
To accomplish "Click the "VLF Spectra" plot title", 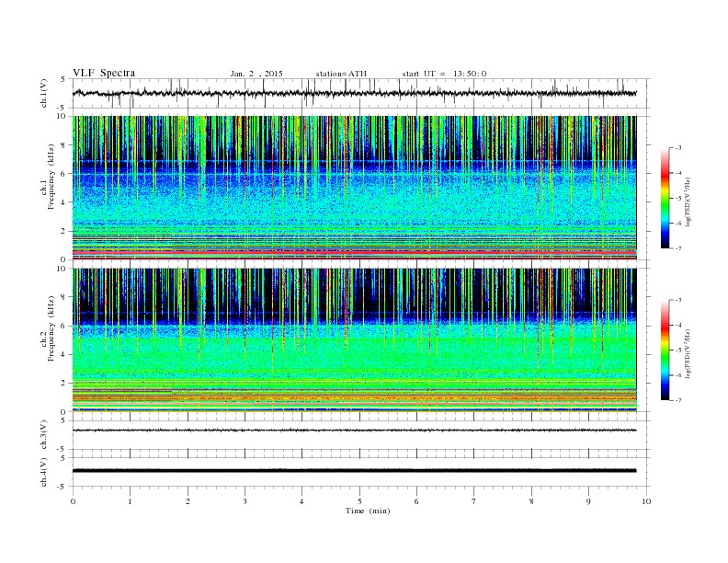I will (x=104, y=73).
